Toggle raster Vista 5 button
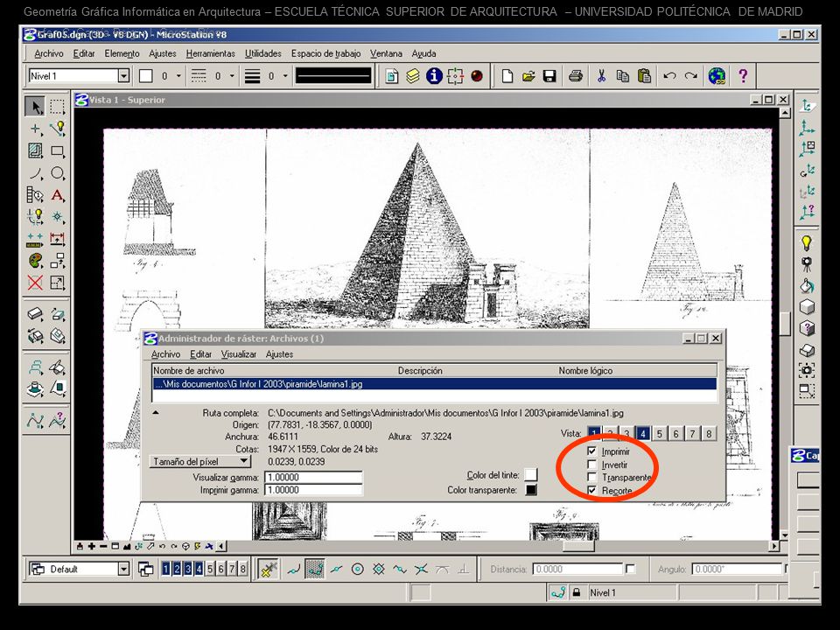 [660, 433]
